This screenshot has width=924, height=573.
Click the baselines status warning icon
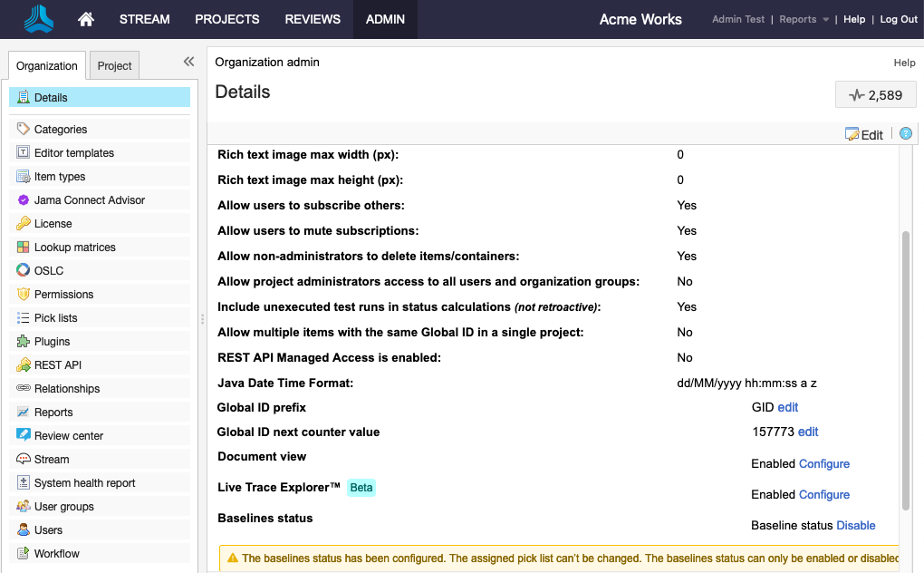pyautogui.click(x=233, y=558)
